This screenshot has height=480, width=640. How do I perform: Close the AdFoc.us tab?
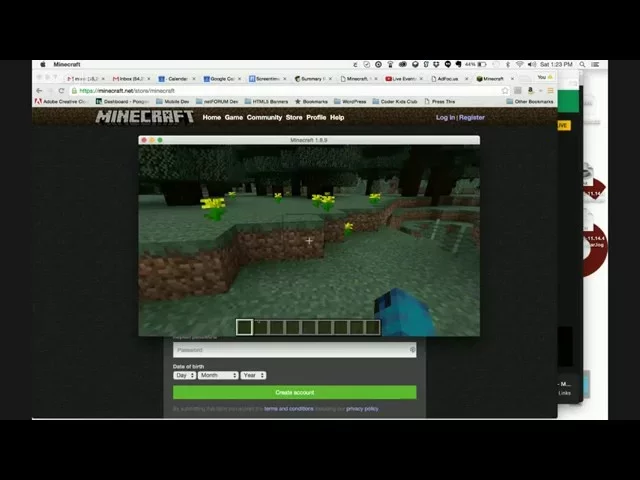467,78
